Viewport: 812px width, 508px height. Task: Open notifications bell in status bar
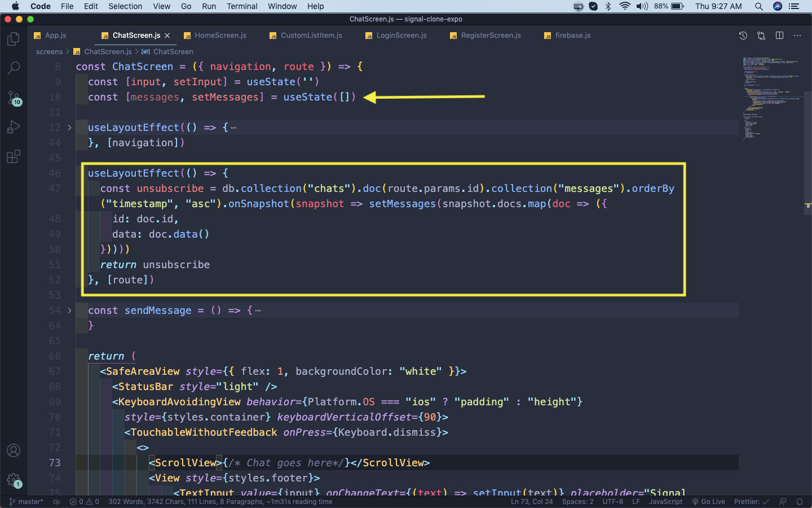pos(800,502)
